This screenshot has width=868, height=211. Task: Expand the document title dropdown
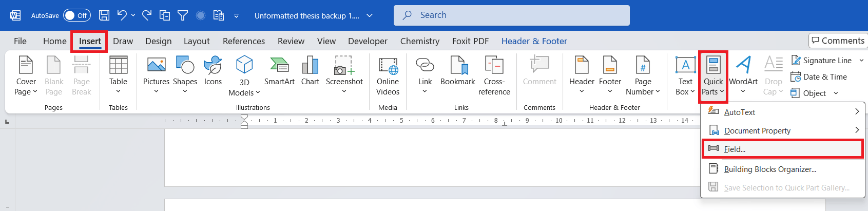tap(369, 15)
